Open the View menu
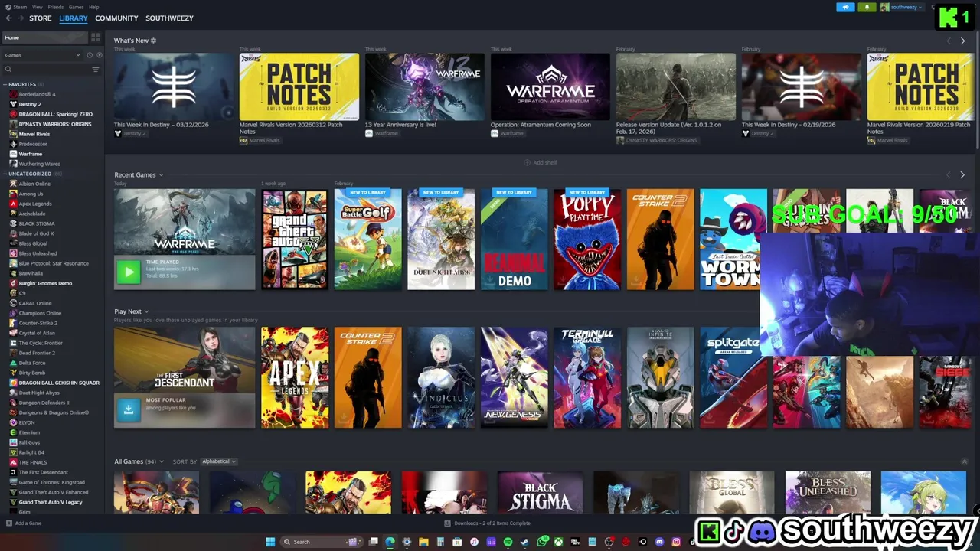The height and width of the screenshot is (551, 980). click(37, 6)
